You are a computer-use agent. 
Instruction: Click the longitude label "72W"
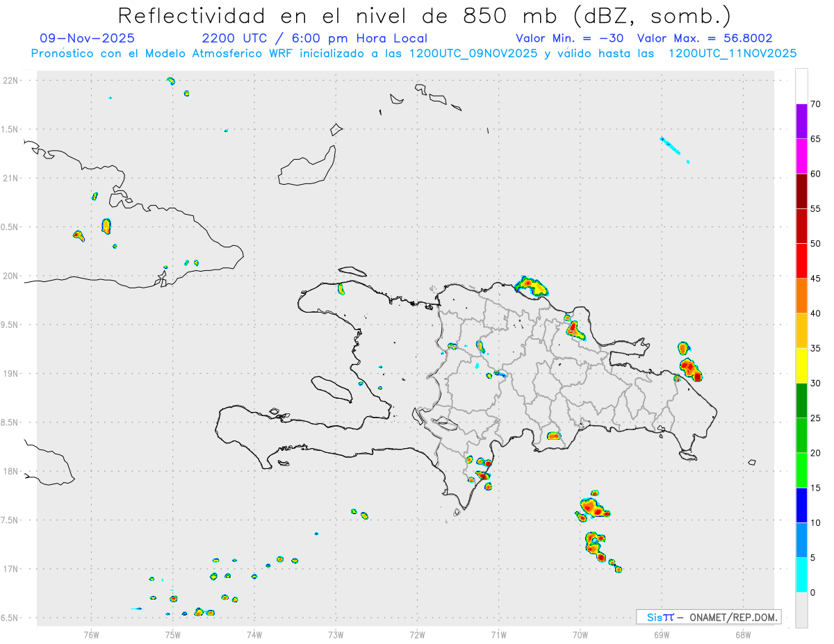(417, 634)
